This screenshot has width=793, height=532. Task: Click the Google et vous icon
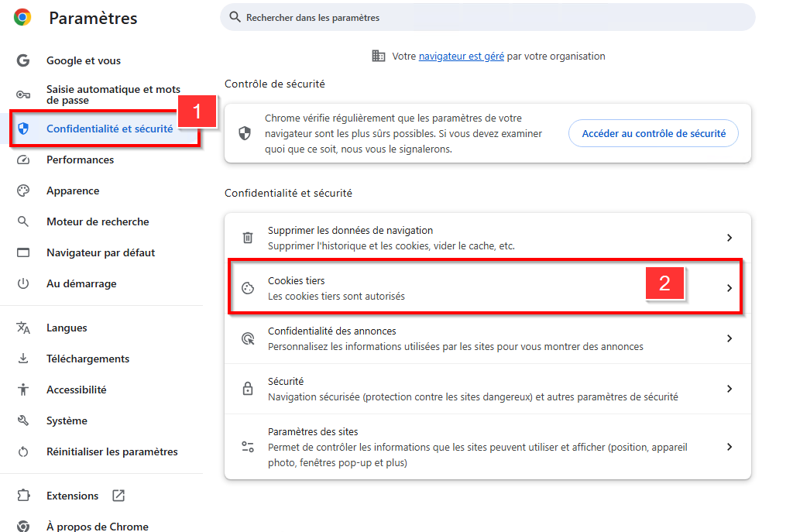(x=23, y=60)
